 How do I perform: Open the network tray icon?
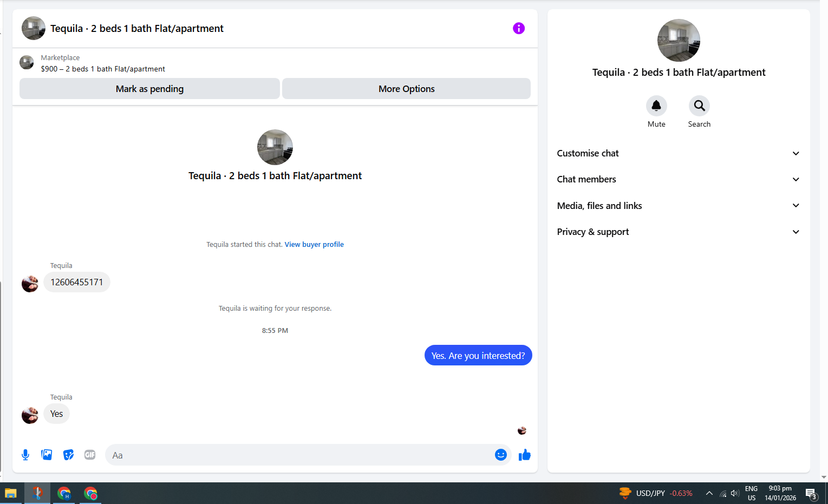point(723,493)
